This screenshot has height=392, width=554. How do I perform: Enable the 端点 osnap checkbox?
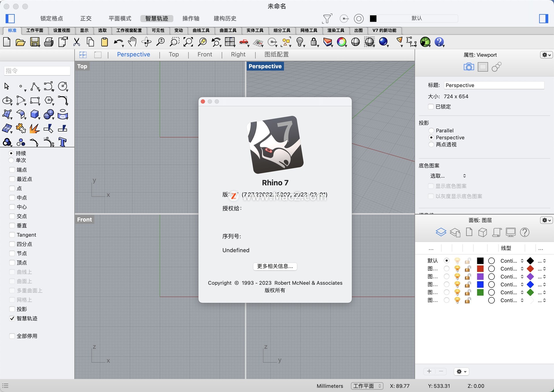tap(12, 170)
